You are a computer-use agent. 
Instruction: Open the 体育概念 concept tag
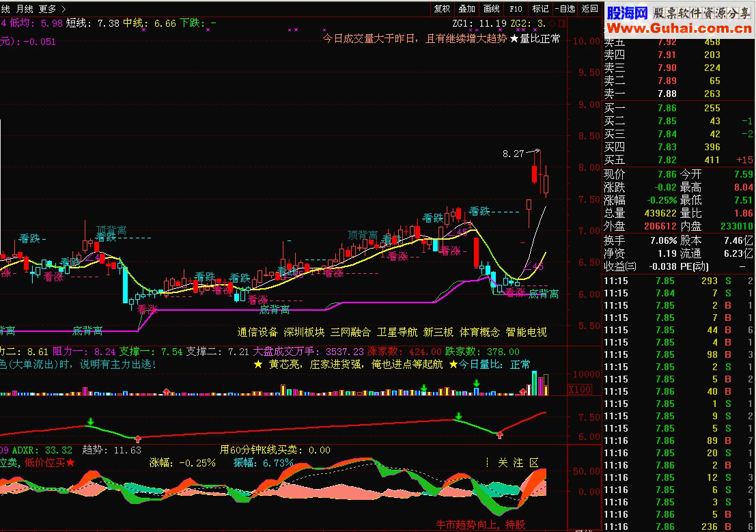(x=479, y=332)
